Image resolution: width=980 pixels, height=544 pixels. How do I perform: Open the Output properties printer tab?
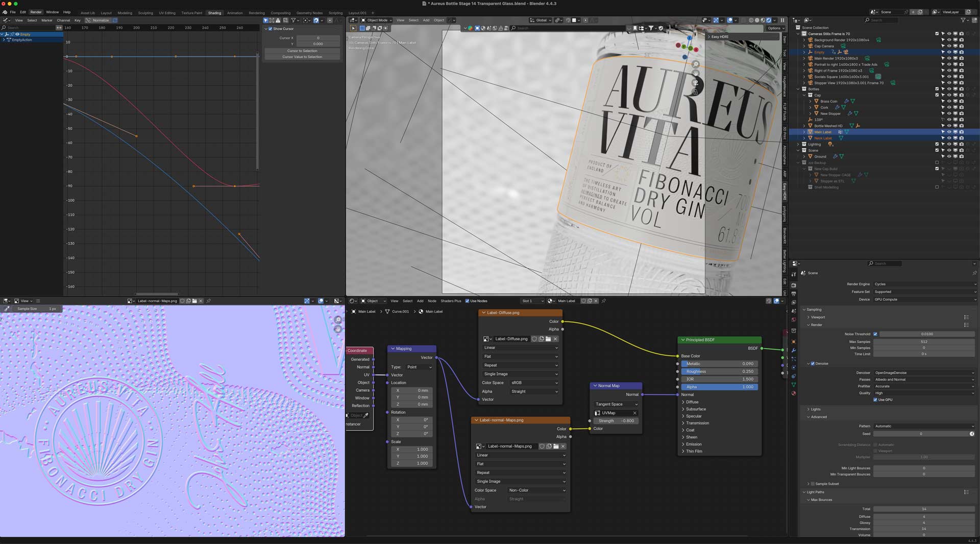coord(793,294)
